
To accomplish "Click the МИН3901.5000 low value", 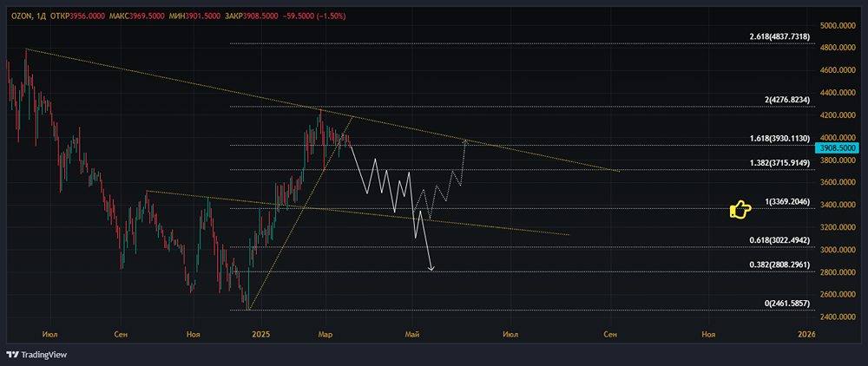I will point(194,16).
